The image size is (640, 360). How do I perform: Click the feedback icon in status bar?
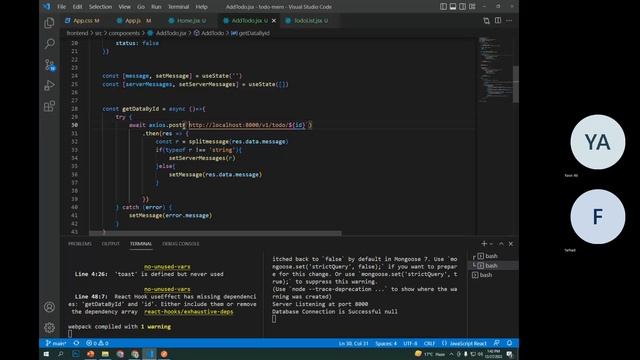pos(496,343)
